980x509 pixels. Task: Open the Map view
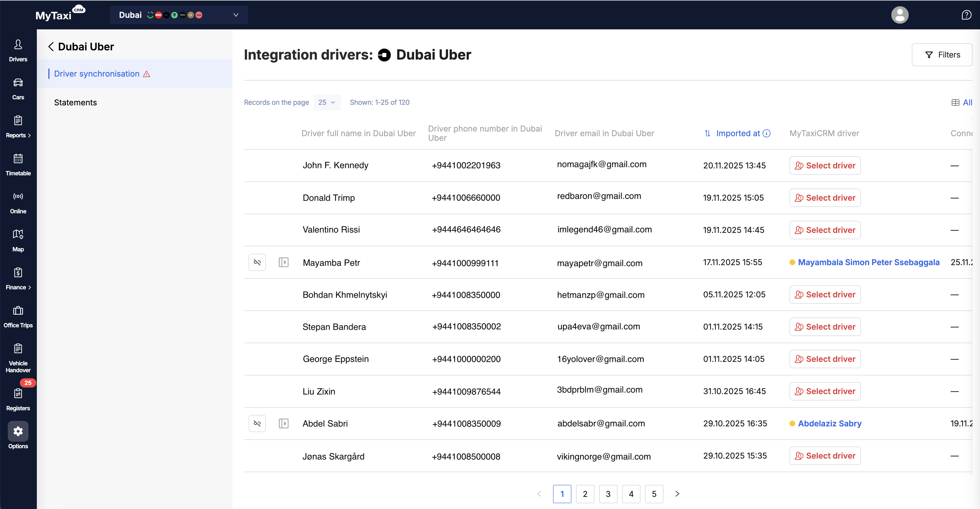click(18, 241)
